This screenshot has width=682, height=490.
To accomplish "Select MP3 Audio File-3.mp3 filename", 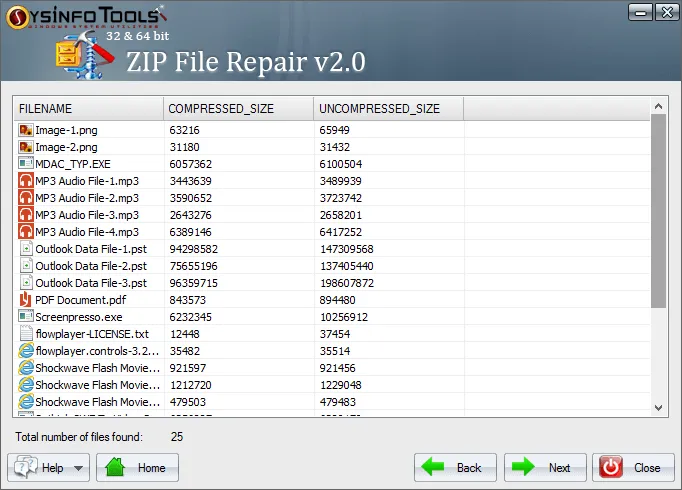I will pos(87,215).
